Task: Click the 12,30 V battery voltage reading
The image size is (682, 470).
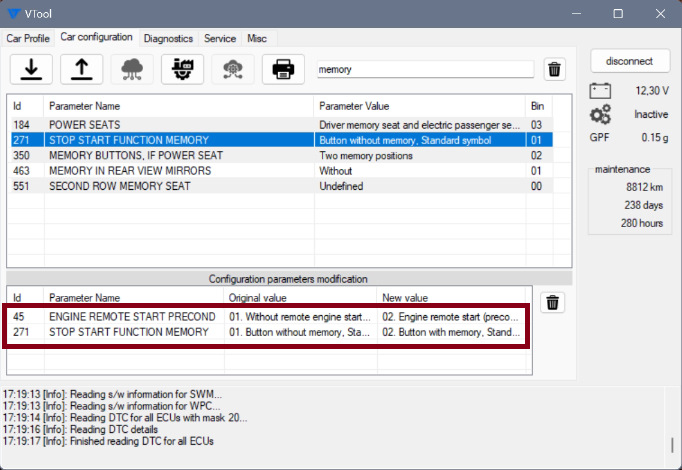Action: click(652, 91)
